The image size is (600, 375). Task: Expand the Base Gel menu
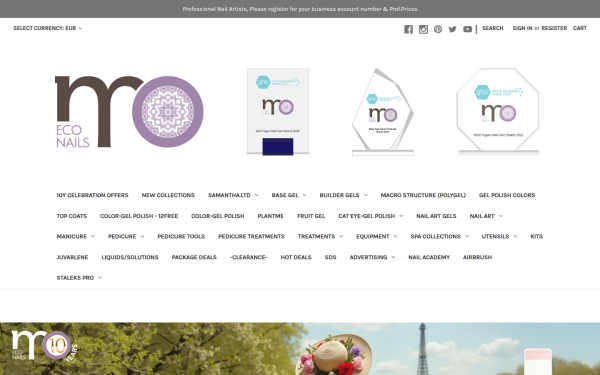tap(289, 195)
